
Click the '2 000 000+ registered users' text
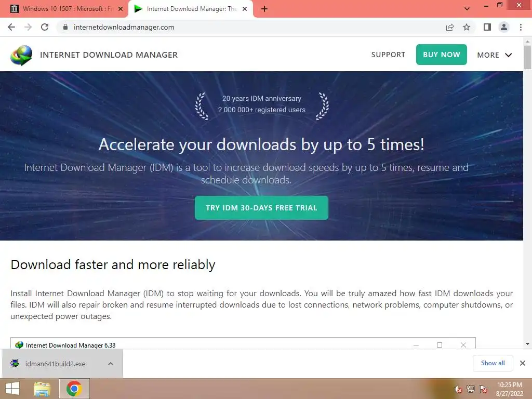(262, 110)
